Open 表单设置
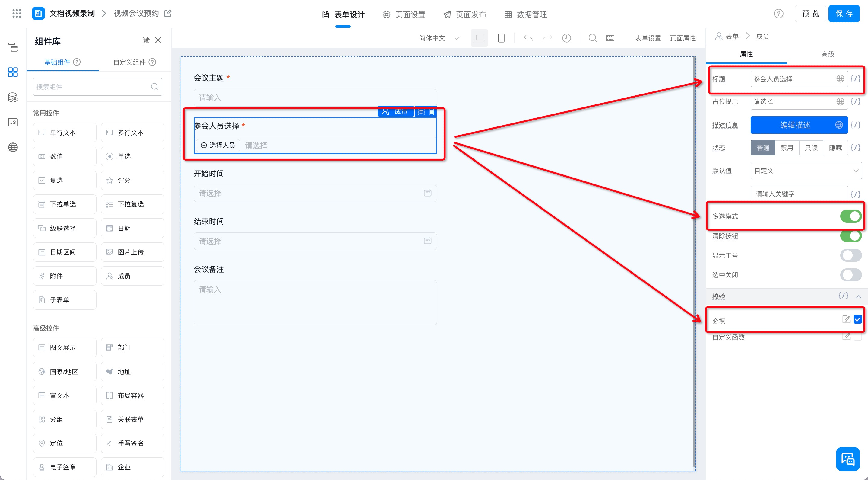This screenshot has height=480, width=868. coord(648,38)
